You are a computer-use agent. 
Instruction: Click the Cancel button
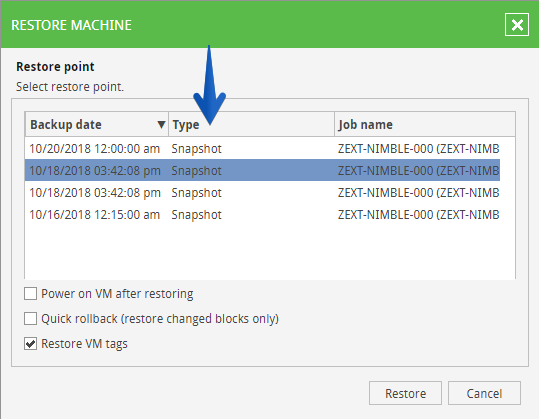484,393
